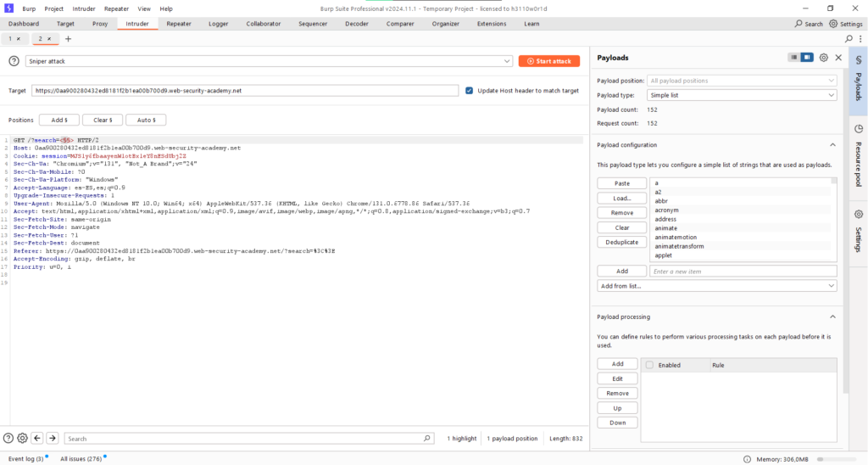This screenshot has width=868, height=465.
Task: Click help icon beside editor search
Action: tap(8, 439)
